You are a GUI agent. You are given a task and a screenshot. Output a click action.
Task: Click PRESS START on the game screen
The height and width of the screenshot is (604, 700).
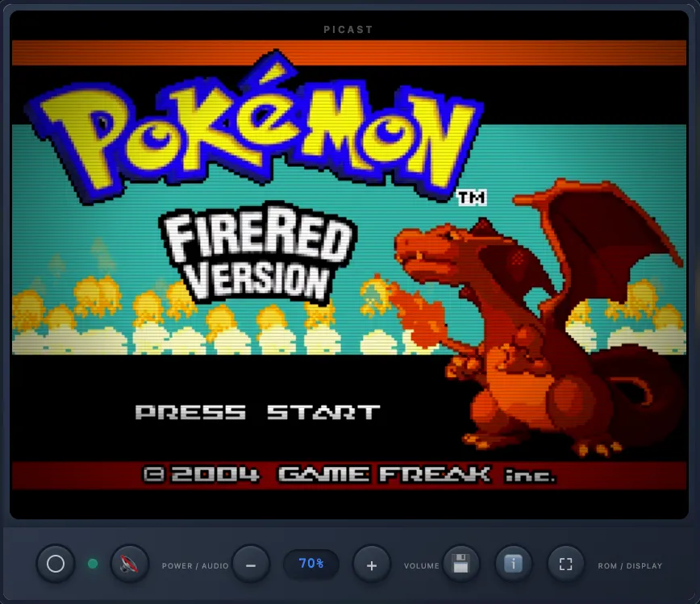pos(257,413)
